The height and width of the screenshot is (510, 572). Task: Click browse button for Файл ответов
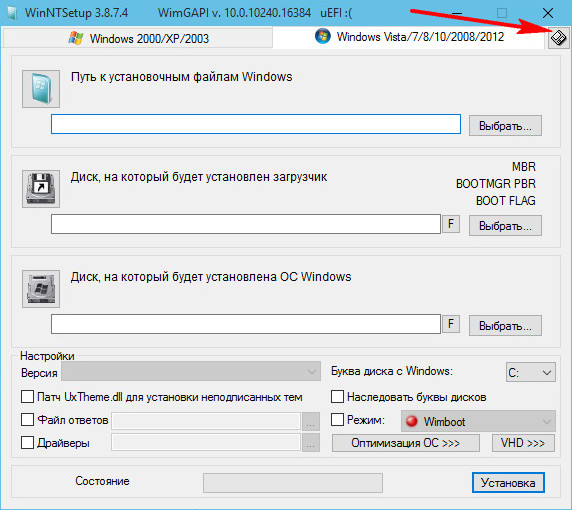point(311,421)
